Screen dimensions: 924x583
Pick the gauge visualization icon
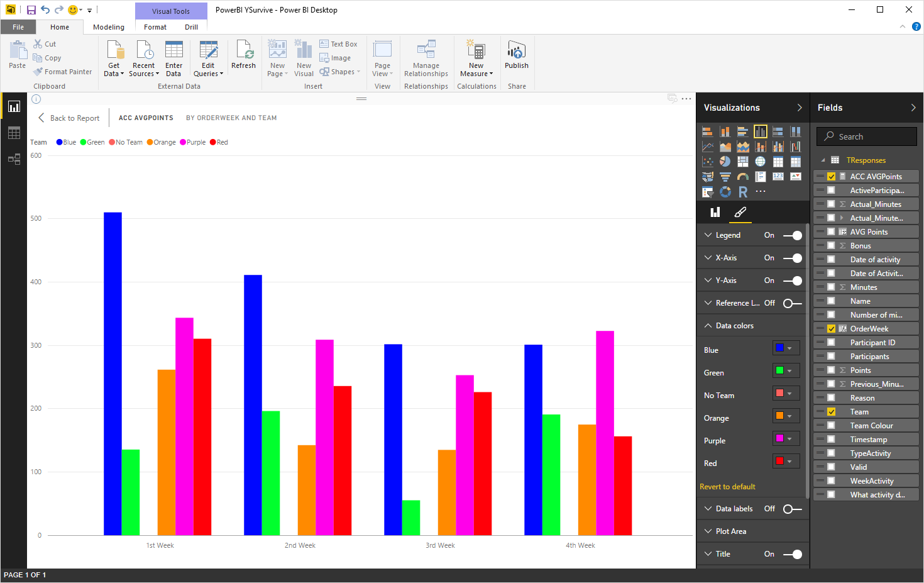743,177
